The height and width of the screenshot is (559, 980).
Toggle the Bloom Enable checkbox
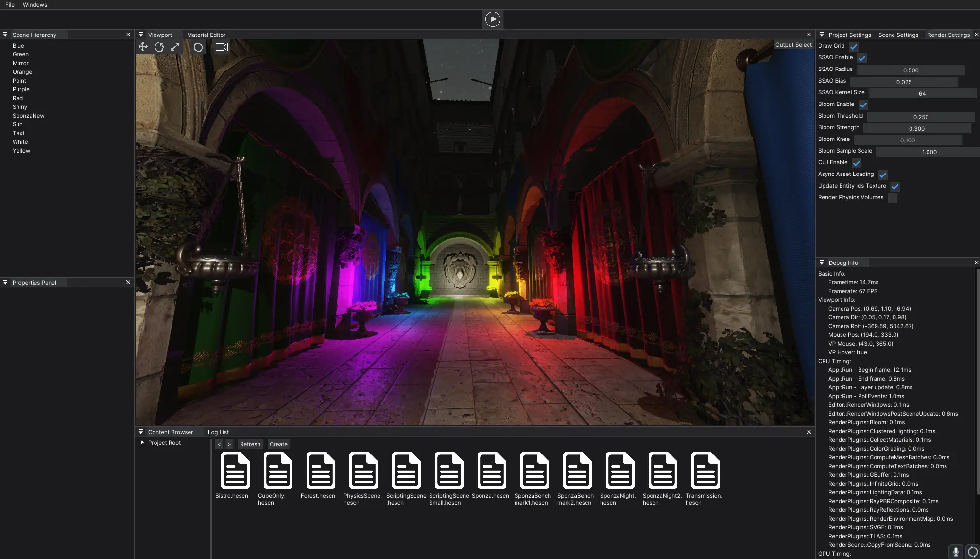(x=863, y=105)
